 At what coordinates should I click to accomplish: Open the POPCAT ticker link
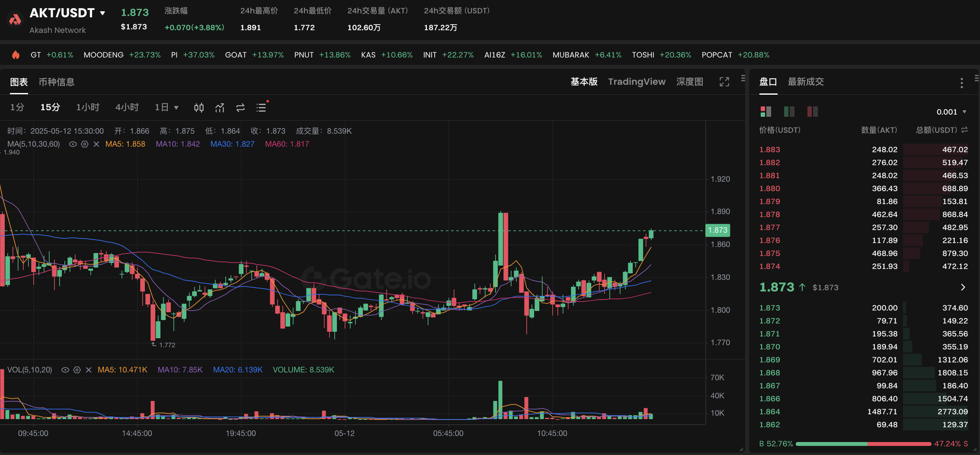[x=735, y=55]
